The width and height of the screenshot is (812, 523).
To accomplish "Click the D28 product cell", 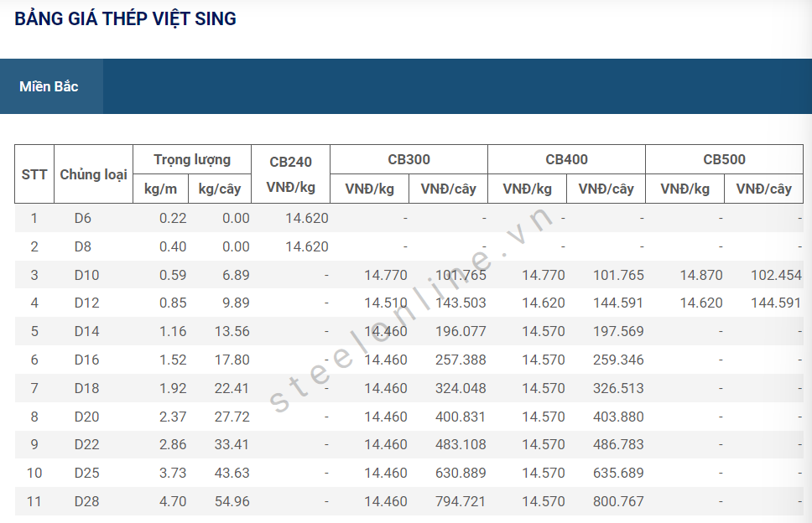I will 86,501.
